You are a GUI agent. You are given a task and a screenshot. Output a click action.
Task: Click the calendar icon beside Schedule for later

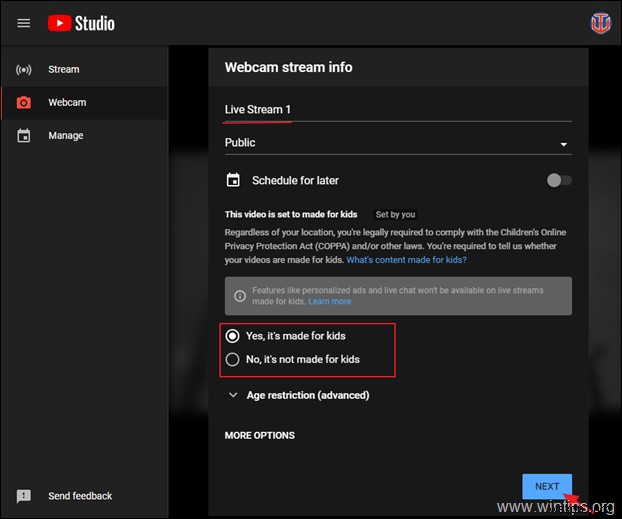pos(233,180)
